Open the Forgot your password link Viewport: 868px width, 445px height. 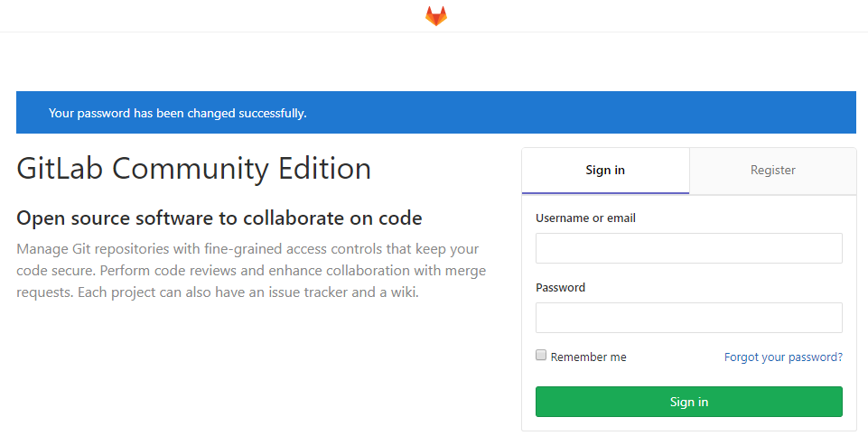(x=783, y=357)
